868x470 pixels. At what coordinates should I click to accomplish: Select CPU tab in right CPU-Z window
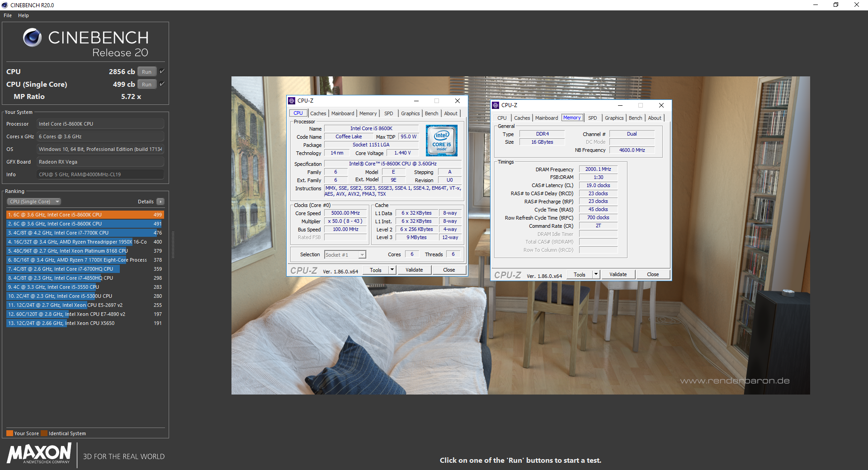coord(502,118)
